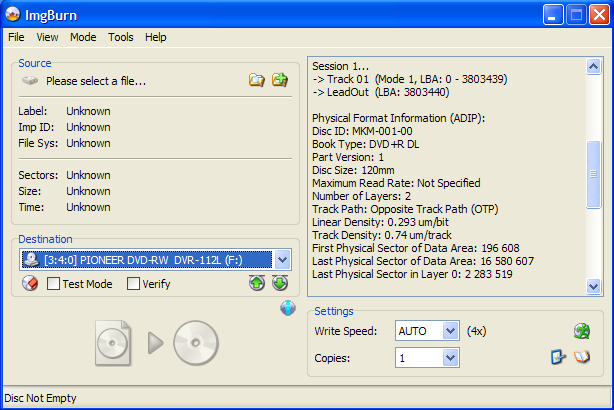Click the large blank disc write icon
614x410 pixels.
(x=196, y=343)
